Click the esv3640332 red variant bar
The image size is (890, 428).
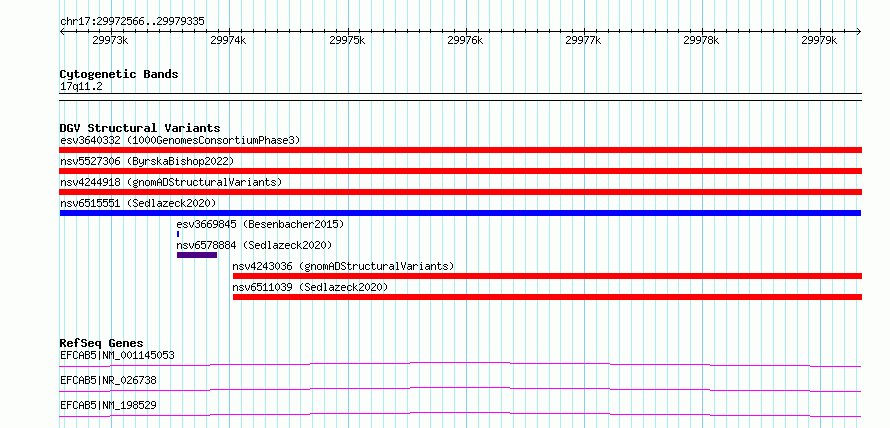pos(460,150)
